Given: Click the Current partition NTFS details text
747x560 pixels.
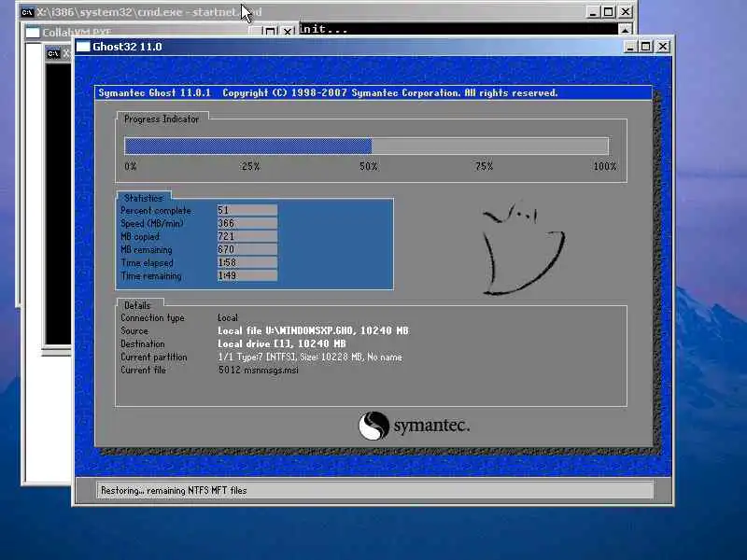Looking at the screenshot, I should (x=310, y=357).
